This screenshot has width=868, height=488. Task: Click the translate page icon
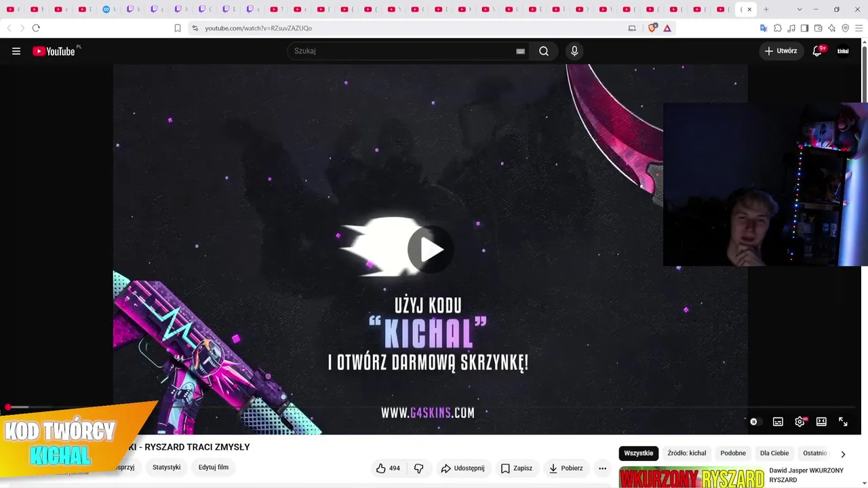point(764,28)
